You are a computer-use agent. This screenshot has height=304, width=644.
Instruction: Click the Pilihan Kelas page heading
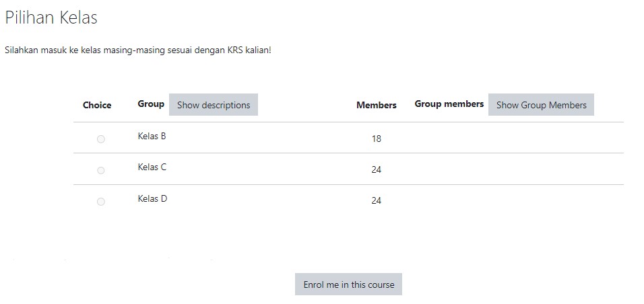point(51,17)
